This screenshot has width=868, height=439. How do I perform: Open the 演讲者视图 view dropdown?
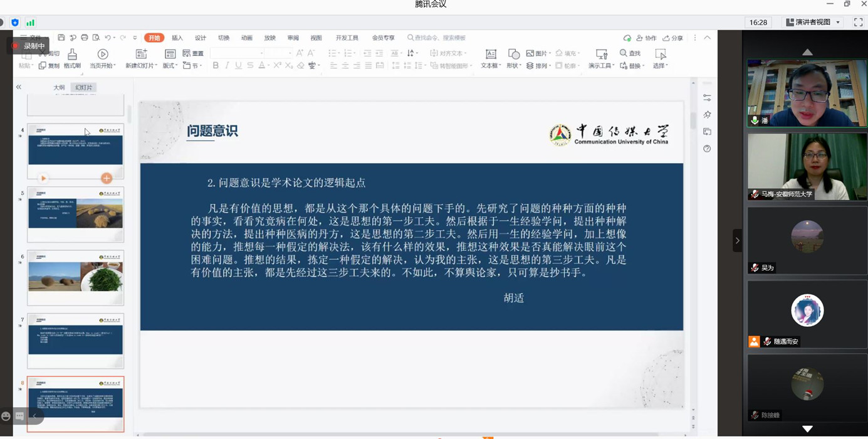click(x=838, y=23)
